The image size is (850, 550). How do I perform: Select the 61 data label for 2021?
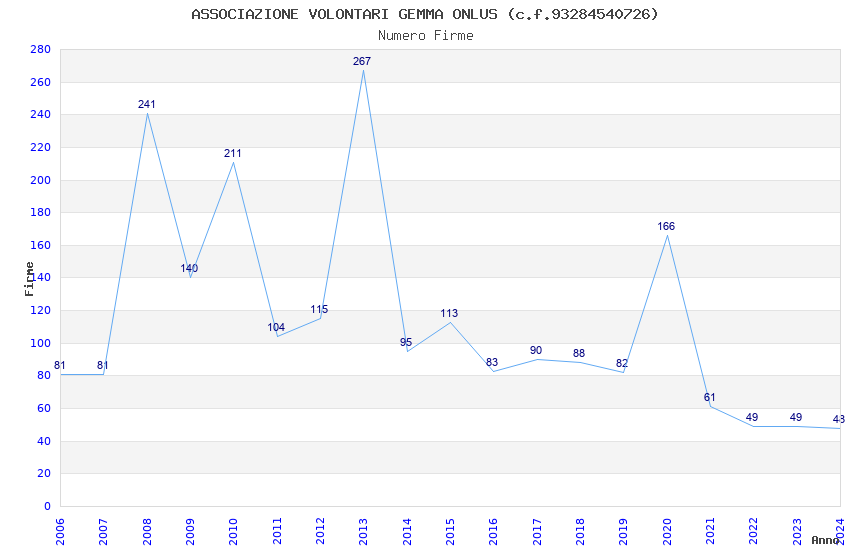[709, 398]
